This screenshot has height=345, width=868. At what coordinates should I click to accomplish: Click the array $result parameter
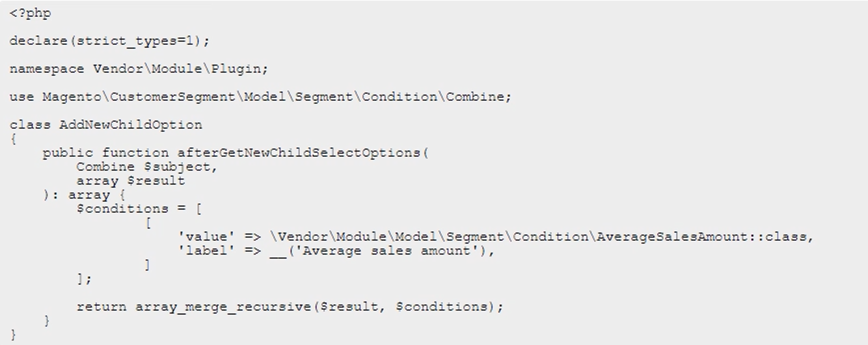pyautogui.click(x=130, y=181)
